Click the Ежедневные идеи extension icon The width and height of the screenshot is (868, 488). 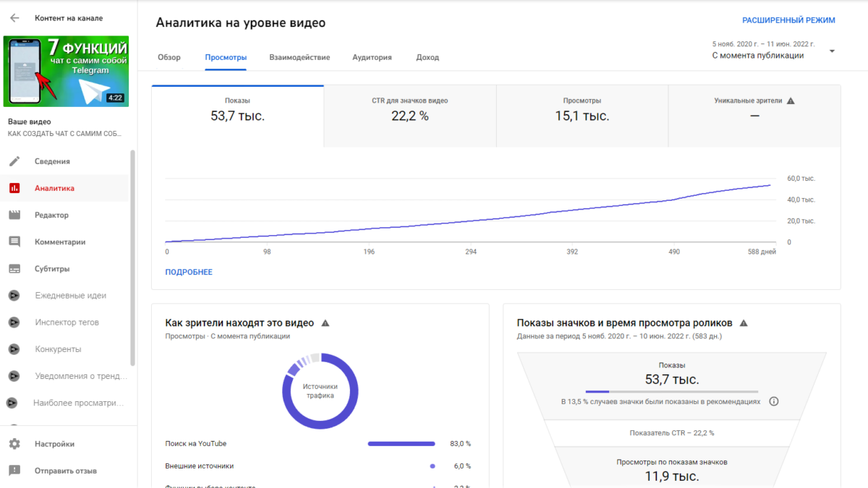pyautogui.click(x=14, y=296)
